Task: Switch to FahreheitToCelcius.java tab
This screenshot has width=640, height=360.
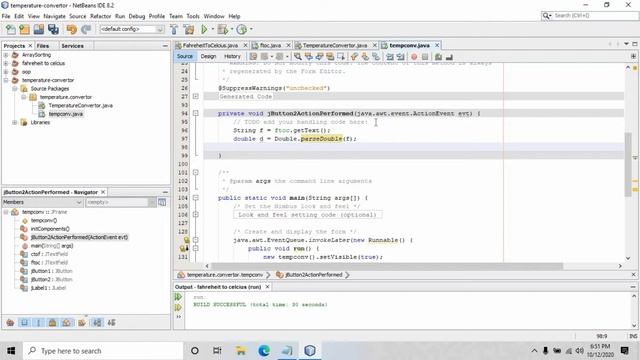Action: (210, 45)
